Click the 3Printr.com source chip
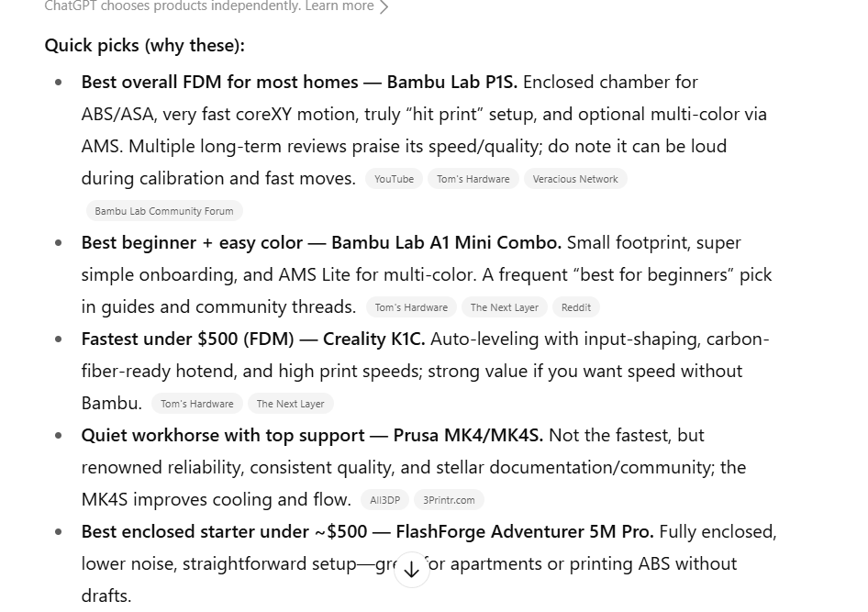 pyautogui.click(x=449, y=500)
